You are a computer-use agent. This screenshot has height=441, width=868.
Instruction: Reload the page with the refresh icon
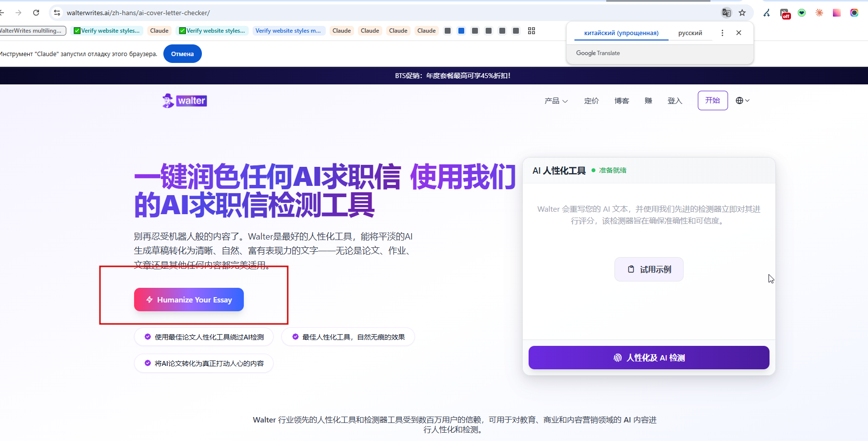(36, 13)
